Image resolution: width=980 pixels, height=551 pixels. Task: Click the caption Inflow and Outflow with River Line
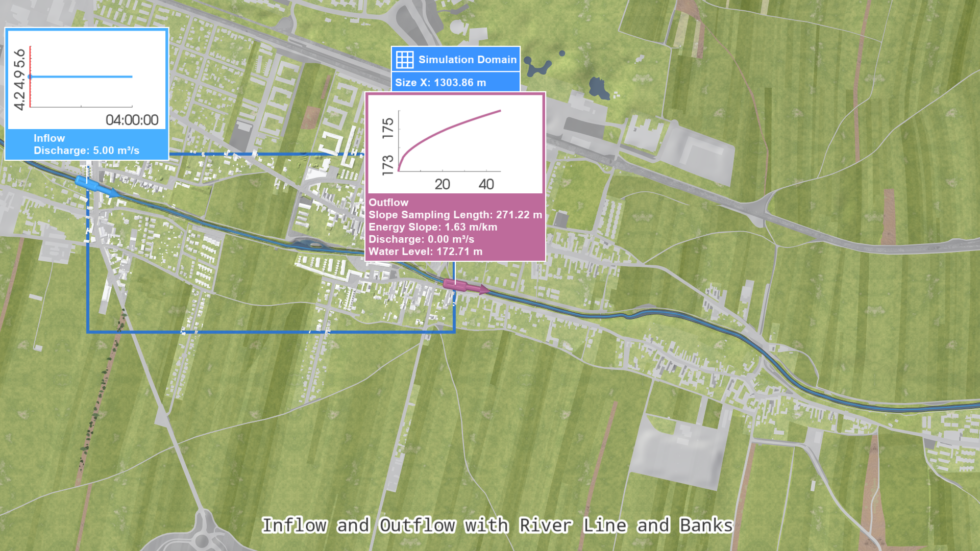click(x=497, y=525)
